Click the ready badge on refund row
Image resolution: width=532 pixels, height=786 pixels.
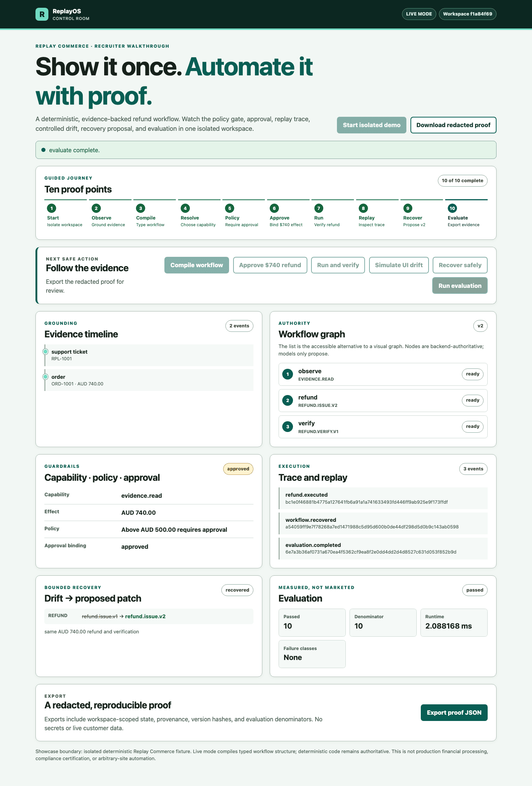click(x=473, y=400)
